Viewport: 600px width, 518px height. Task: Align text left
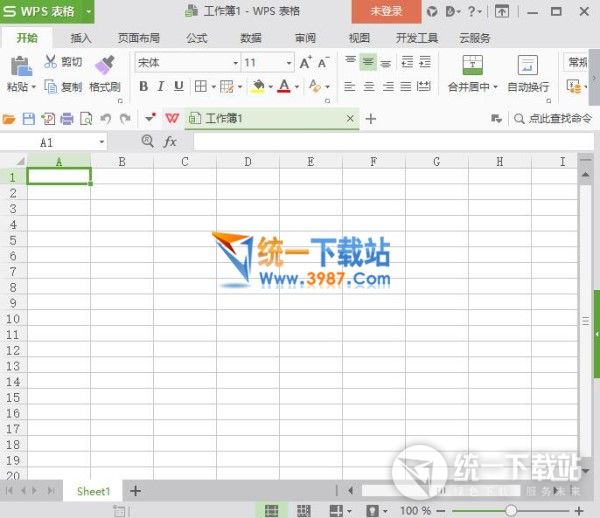click(x=350, y=87)
